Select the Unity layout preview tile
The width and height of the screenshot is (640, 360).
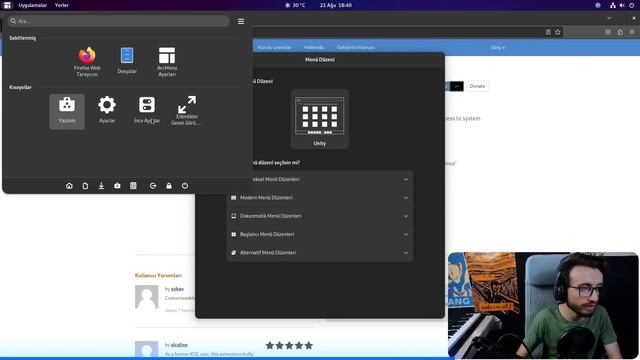click(x=320, y=119)
